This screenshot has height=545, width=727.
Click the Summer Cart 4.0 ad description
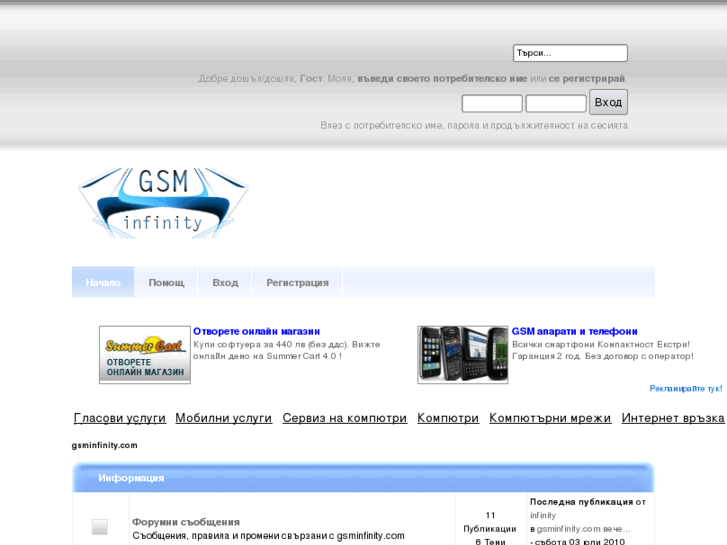[287, 350]
